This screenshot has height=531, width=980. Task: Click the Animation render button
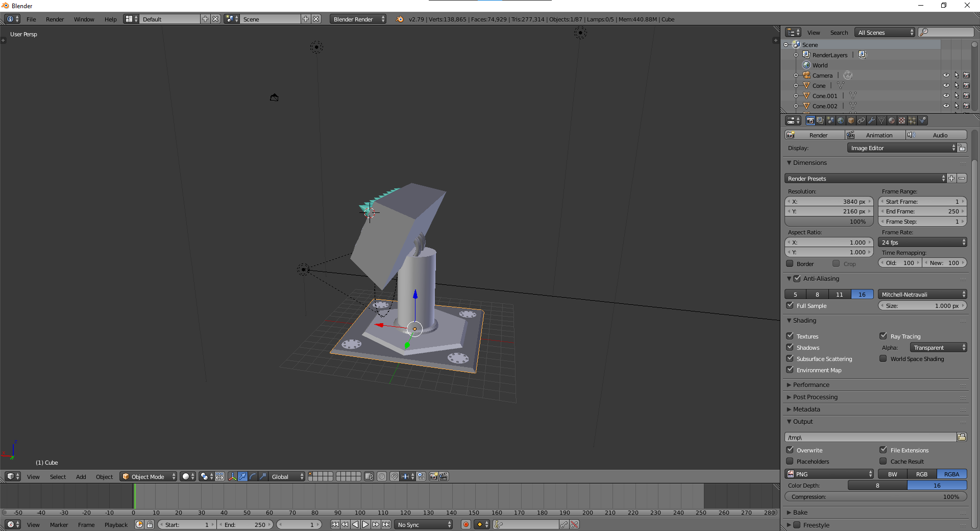[x=875, y=135]
